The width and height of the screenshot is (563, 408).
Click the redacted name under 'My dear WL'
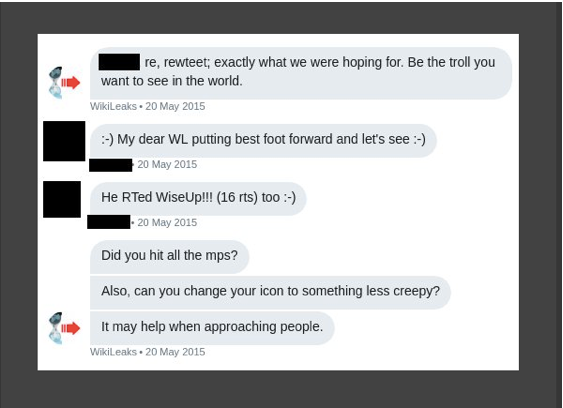point(111,165)
